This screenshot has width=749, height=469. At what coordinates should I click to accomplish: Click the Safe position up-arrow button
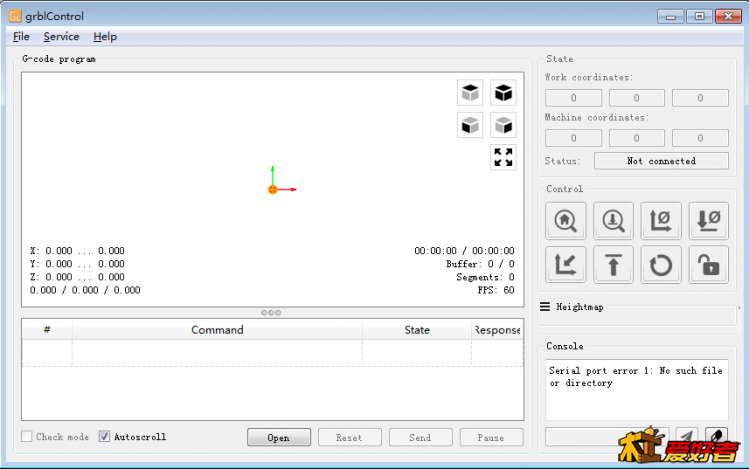click(613, 265)
